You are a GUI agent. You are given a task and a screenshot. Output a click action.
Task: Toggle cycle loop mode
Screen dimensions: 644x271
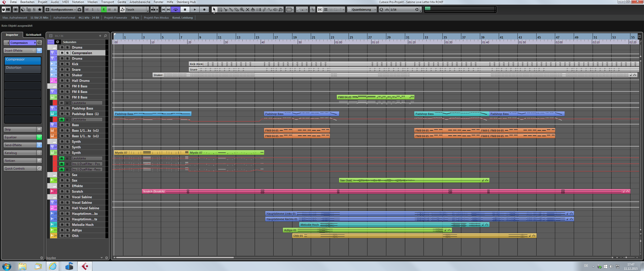click(x=176, y=10)
